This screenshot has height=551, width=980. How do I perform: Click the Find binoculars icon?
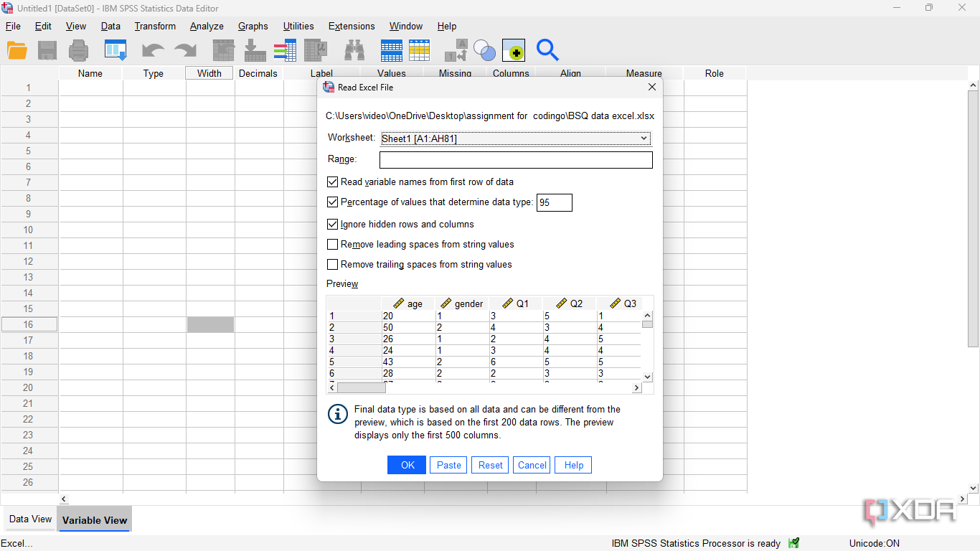354,50
